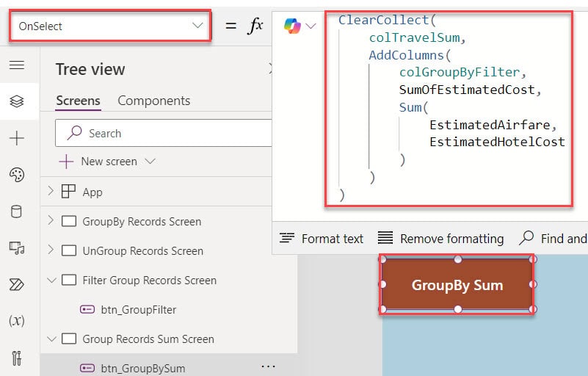The width and height of the screenshot is (588, 376).
Task: Select btn_GroupBySum in tree
Action: tap(143, 368)
